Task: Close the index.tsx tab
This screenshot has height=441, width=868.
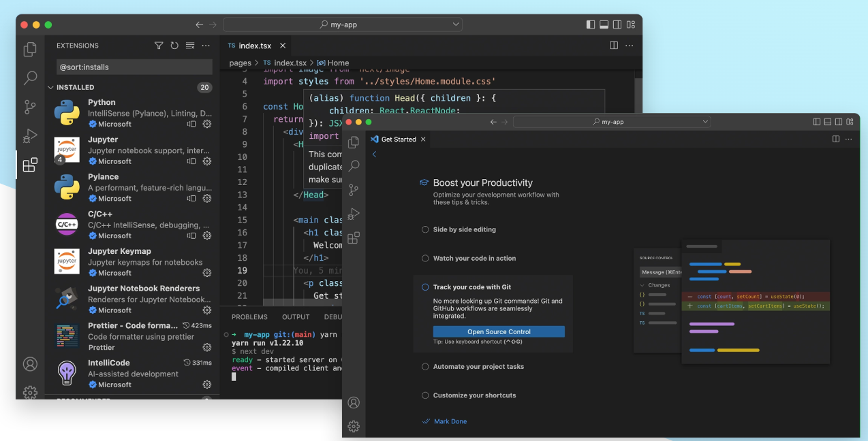Action: 283,46
